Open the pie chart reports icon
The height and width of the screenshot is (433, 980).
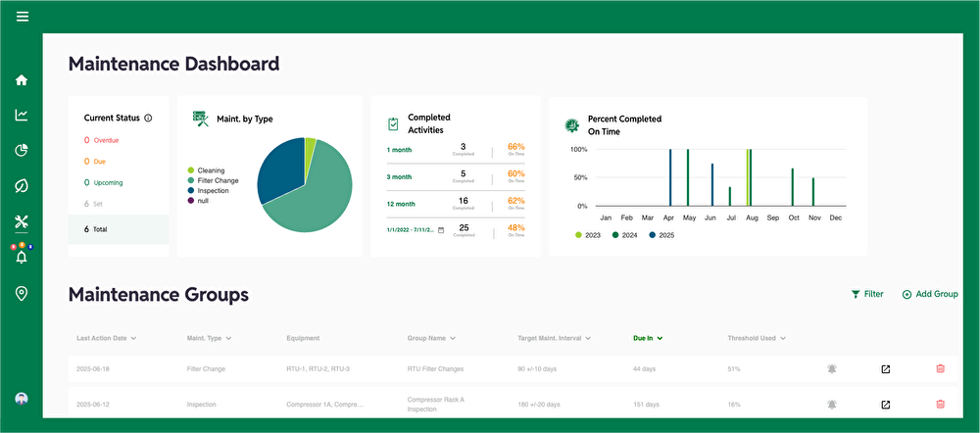tap(22, 150)
